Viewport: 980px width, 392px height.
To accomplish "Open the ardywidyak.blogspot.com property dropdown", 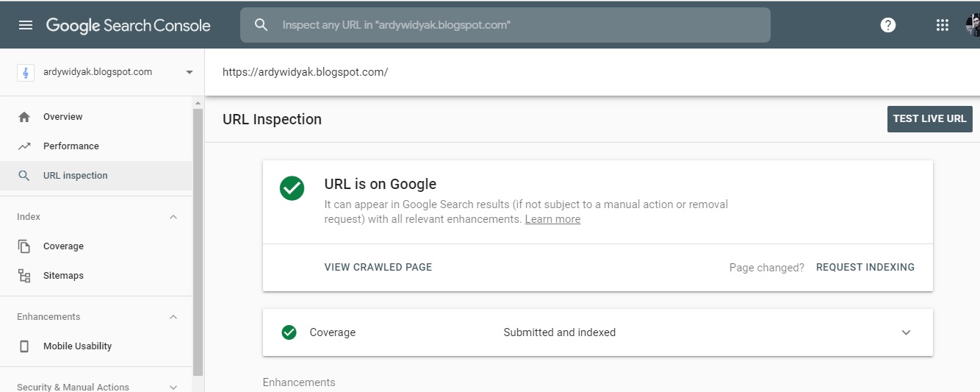I will pyautogui.click(x=189, y=72).
